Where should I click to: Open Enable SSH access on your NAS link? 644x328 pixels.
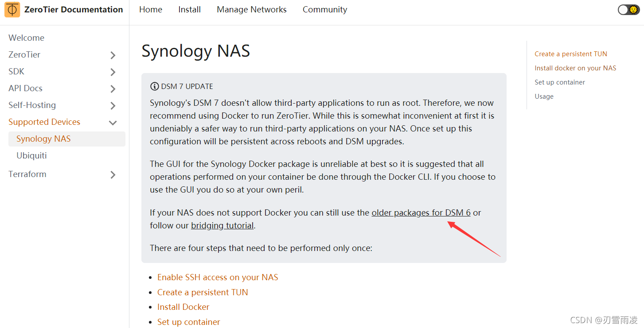coord(218,277)
